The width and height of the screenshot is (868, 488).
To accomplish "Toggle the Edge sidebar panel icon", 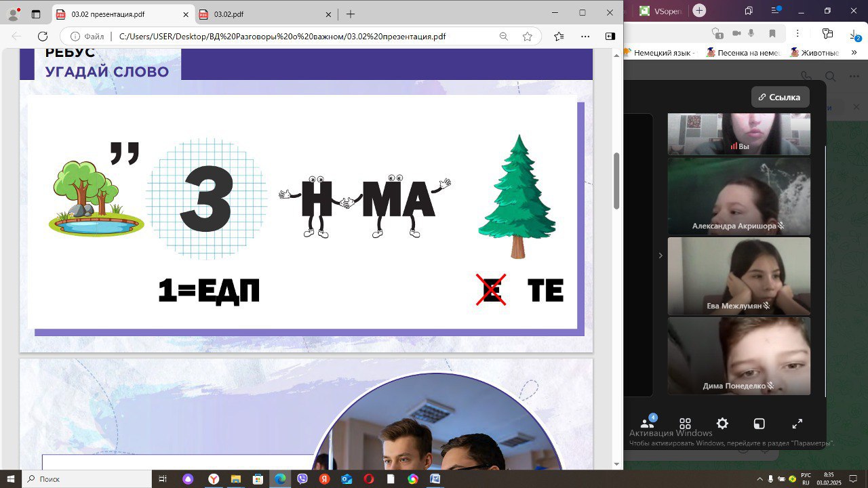I will [610, 37].
